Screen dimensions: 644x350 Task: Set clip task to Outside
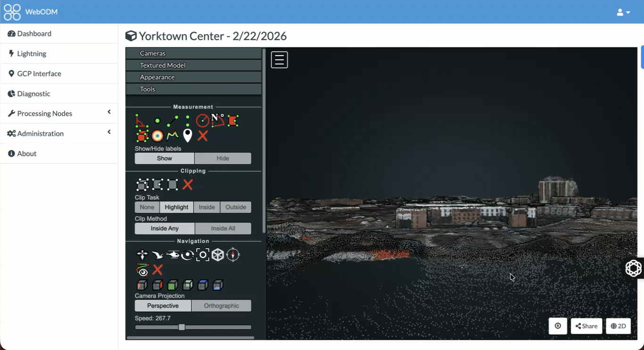tap(236, 207)
